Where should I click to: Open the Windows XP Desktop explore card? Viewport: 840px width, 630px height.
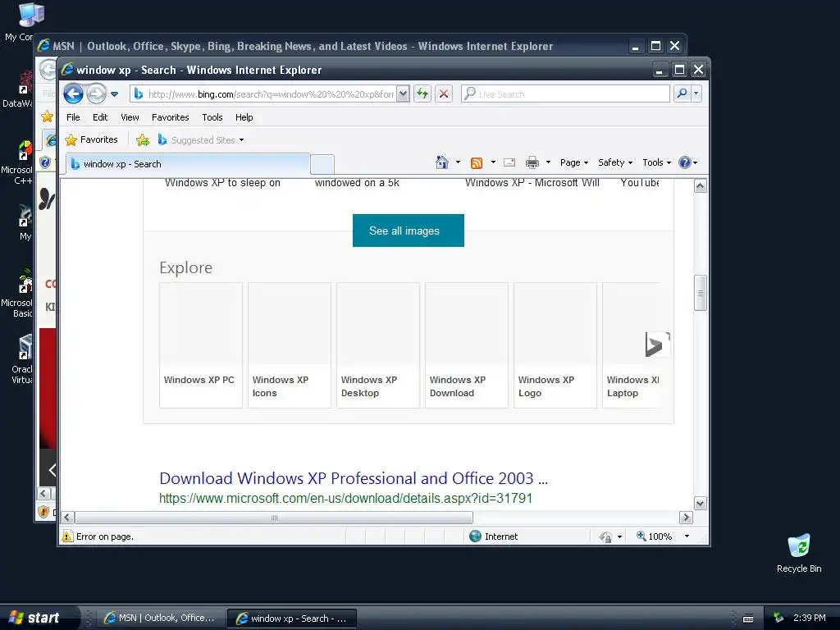coord(378,345)
